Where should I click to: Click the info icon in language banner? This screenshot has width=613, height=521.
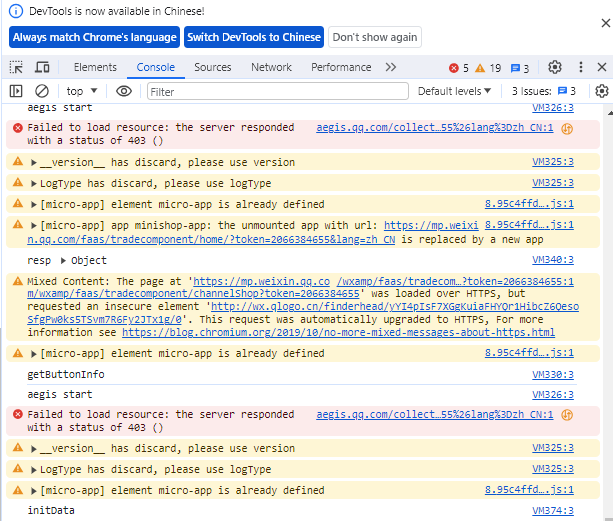click(x=16, y=11)
